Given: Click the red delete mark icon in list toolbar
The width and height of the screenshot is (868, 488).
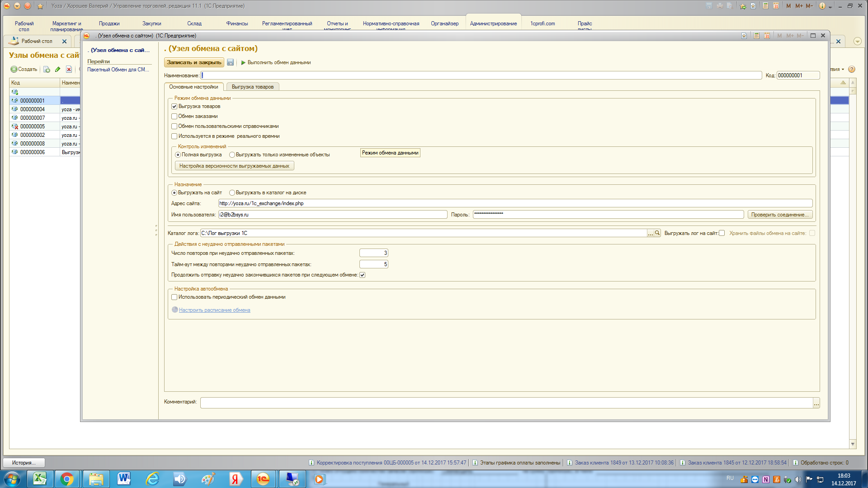Looking at the screenshot, I should (69, 69).
